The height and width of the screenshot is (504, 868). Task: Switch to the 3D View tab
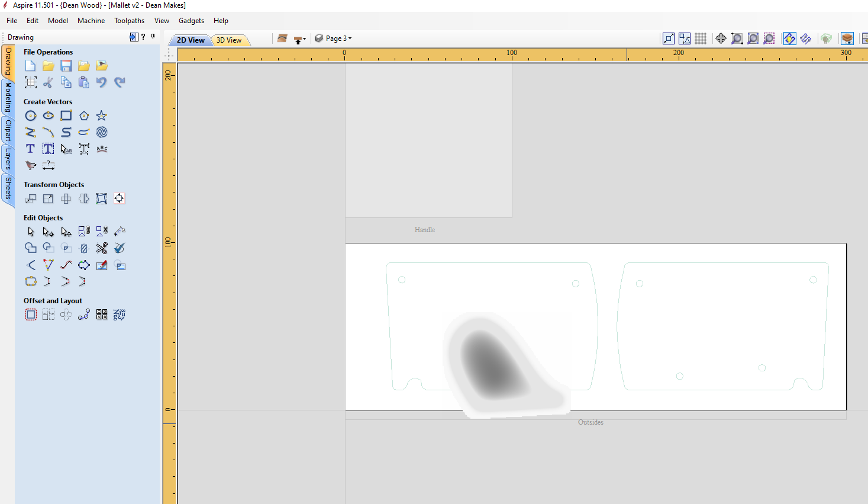pos(229,40)
